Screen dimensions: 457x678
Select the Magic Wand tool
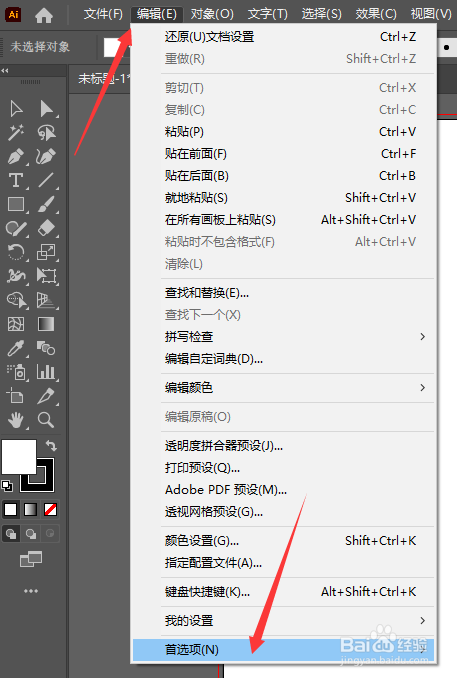click(x=16, y=132)
